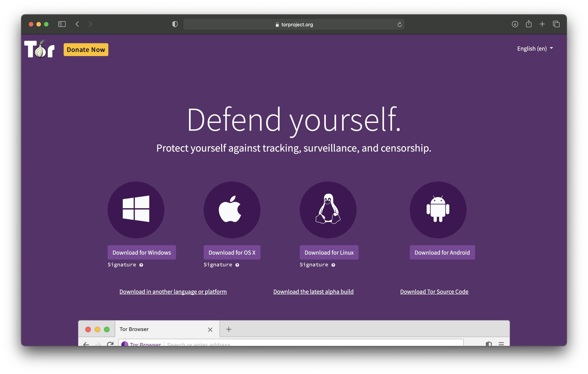
Task: Open Download in another language or platform
Action: tap(173, 291)
